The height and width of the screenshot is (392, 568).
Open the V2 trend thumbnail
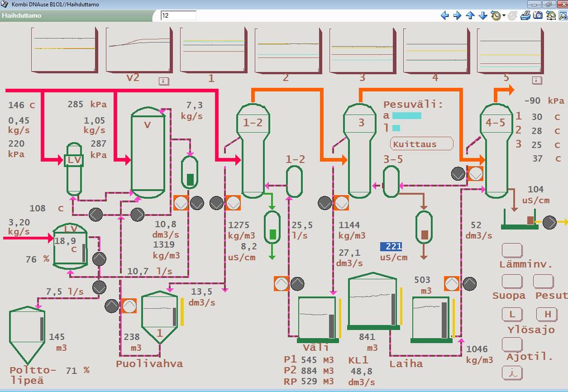pyautogui.click(x=139, y=50)
